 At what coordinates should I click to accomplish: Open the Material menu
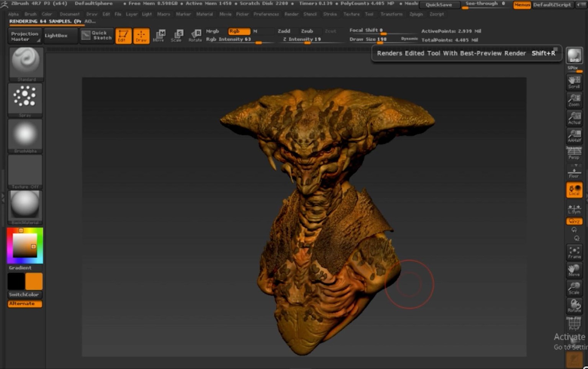204,14
